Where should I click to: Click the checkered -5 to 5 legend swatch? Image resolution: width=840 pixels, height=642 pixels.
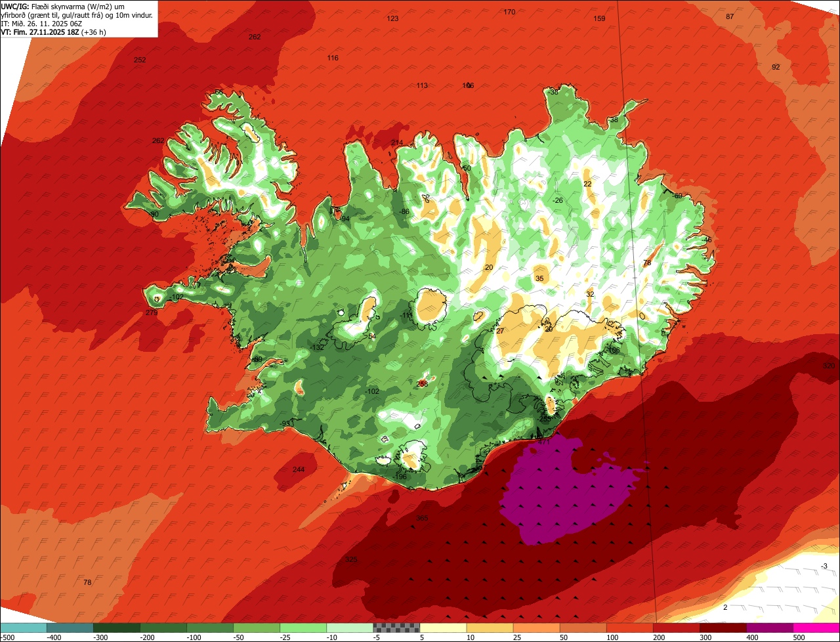pyautogui.click(x=396, y=628)
